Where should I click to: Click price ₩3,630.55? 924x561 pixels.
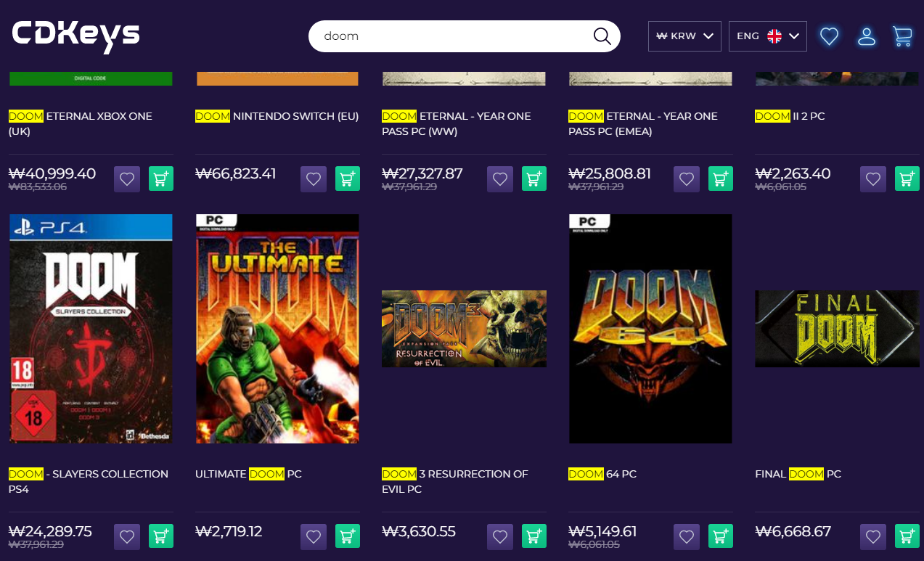tap(419, 532)
